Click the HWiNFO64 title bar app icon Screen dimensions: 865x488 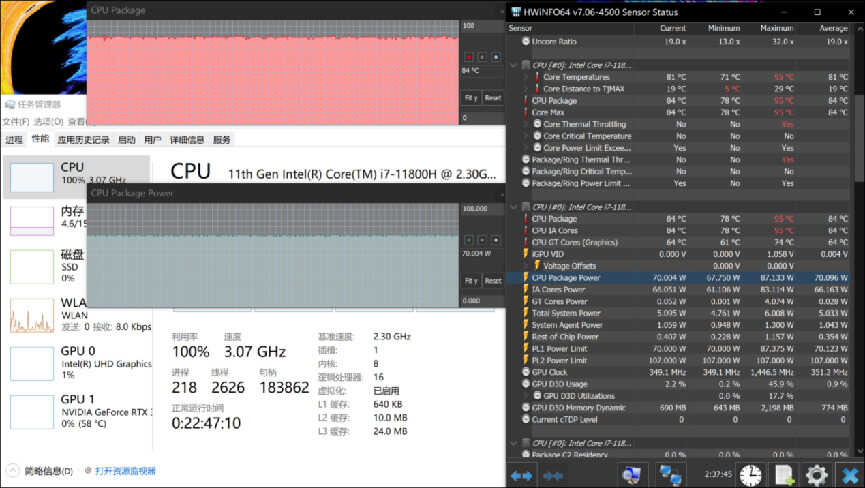[516, 12]
